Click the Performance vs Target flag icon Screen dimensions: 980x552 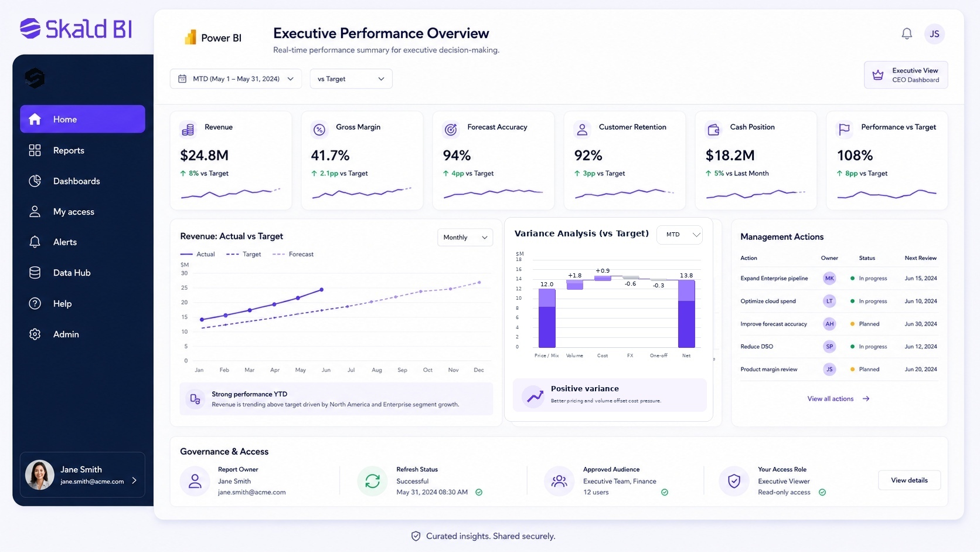845,130
